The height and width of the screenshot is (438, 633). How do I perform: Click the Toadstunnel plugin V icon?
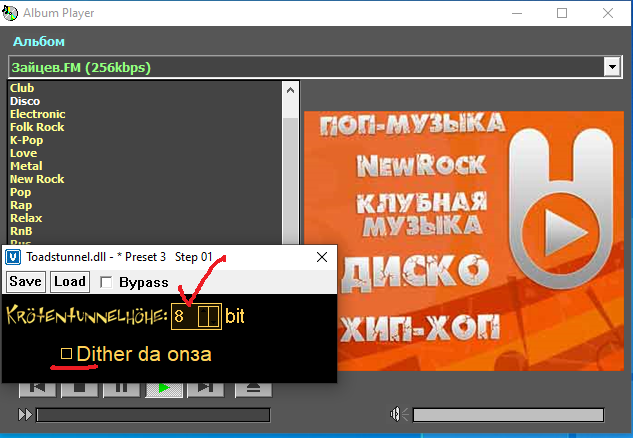coord(13,257)
